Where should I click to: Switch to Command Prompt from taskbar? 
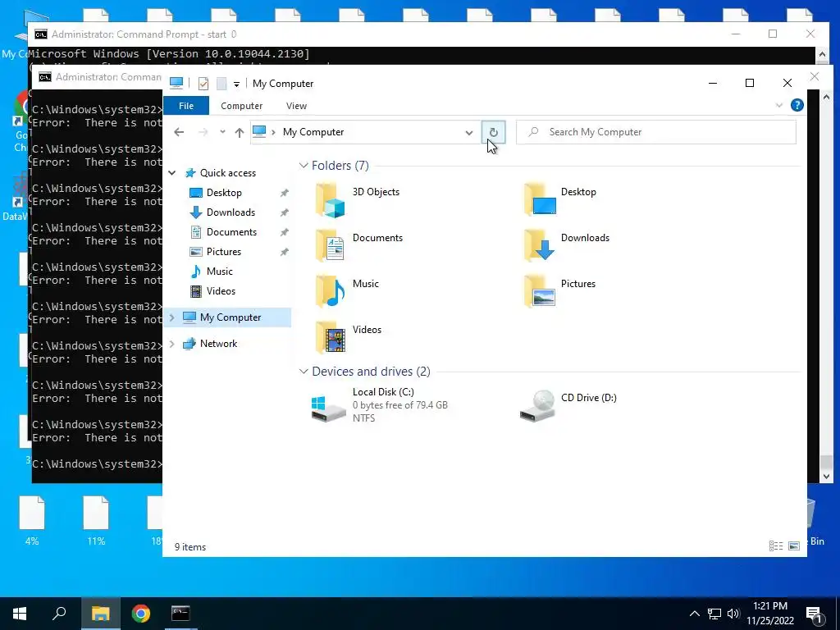(x=180, y=614)
